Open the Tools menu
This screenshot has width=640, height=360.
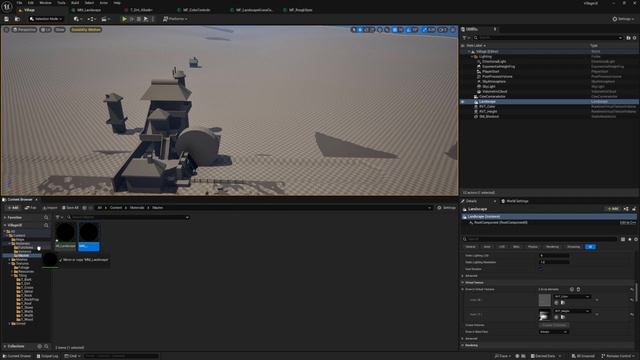point(61,3)
